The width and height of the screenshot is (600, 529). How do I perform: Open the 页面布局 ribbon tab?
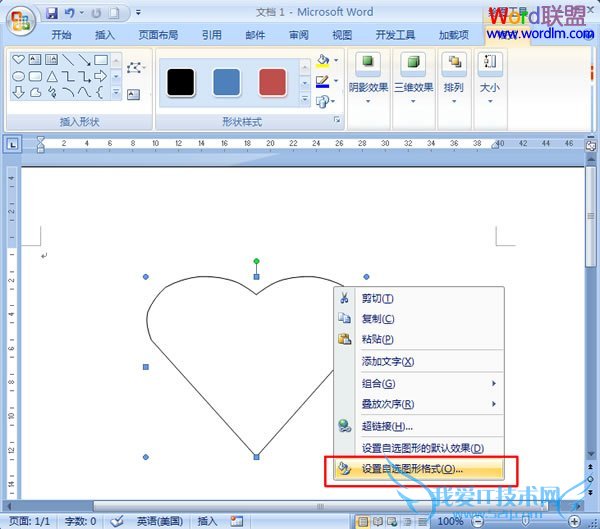click(x=158, y=35)
